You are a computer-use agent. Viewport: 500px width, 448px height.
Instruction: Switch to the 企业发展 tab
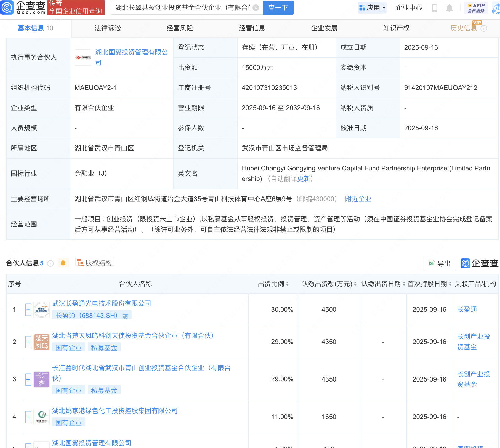(x=325, y=28)
